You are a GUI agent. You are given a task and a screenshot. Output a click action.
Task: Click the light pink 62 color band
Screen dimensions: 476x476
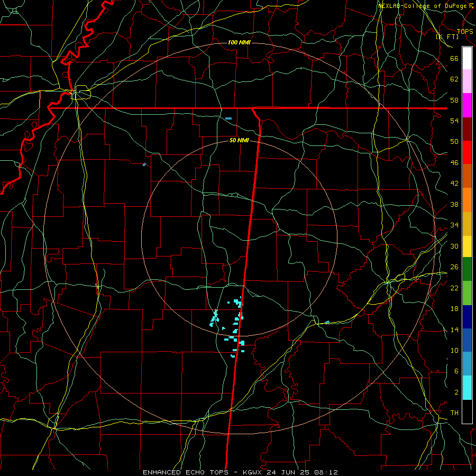pos(467,81)
